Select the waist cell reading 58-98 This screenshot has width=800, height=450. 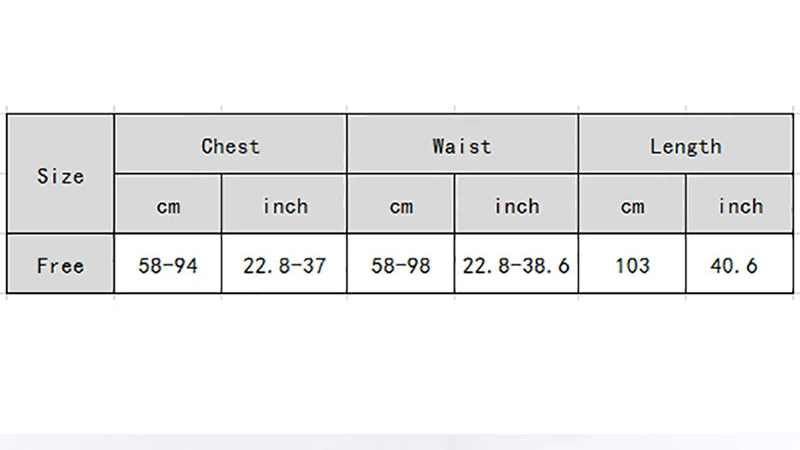[400, 266]
